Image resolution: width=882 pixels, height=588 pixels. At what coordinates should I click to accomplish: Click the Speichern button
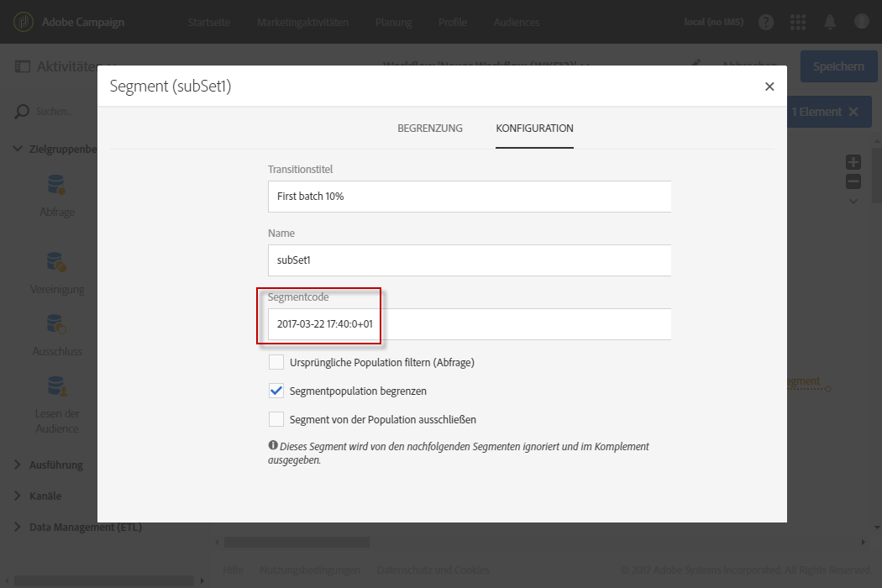[x=837, y=66]
